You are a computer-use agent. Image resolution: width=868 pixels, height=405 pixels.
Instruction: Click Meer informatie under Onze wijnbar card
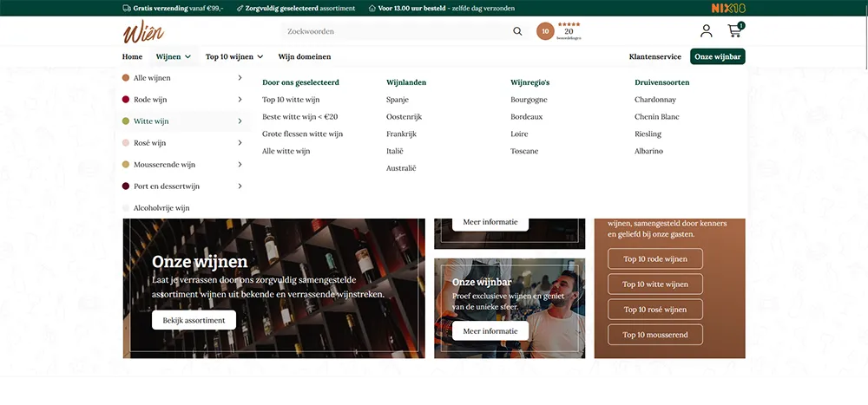(490, 331)
